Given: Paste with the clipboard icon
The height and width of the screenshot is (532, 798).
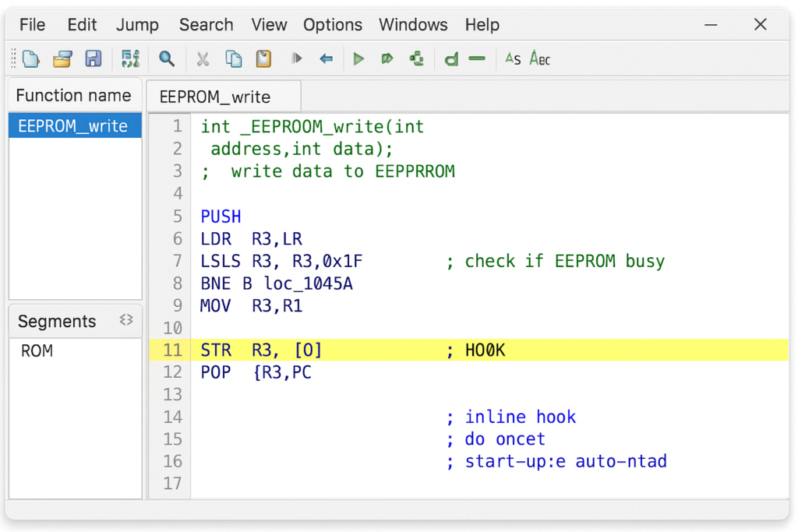Looking at the screenshot, I should point(263,59).
